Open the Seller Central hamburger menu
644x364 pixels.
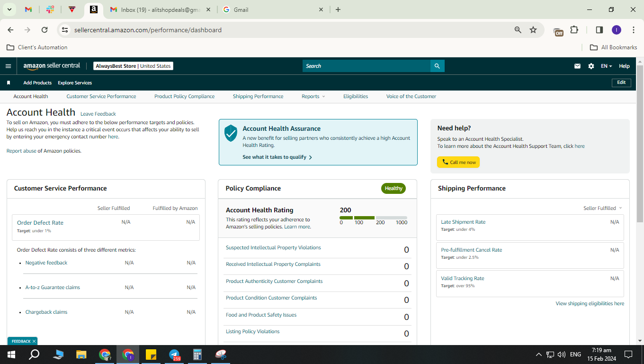pyautogui.click(x=8, y=66)
